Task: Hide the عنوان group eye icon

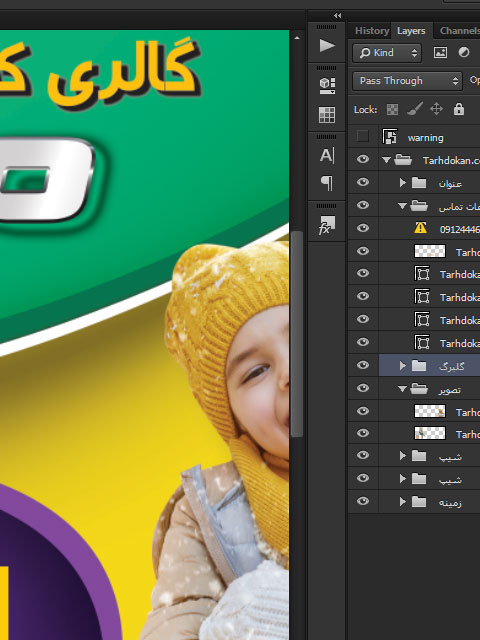Action: [363, 182]
